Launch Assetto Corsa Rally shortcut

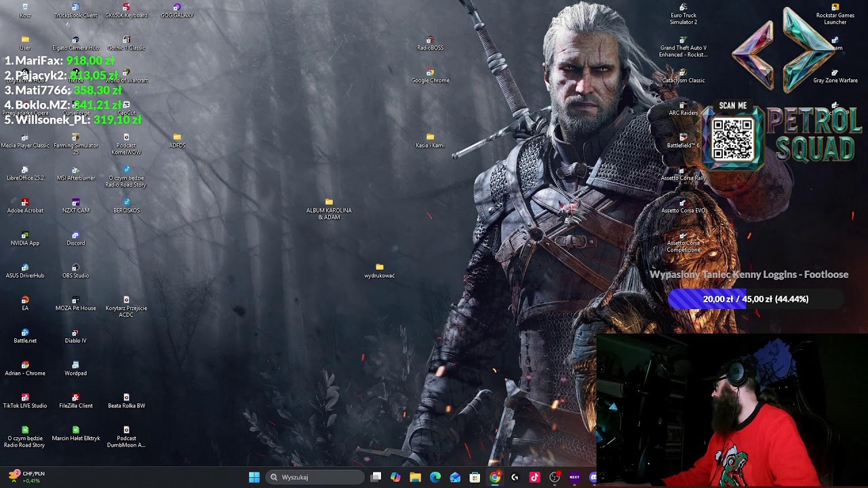point(683,174)
